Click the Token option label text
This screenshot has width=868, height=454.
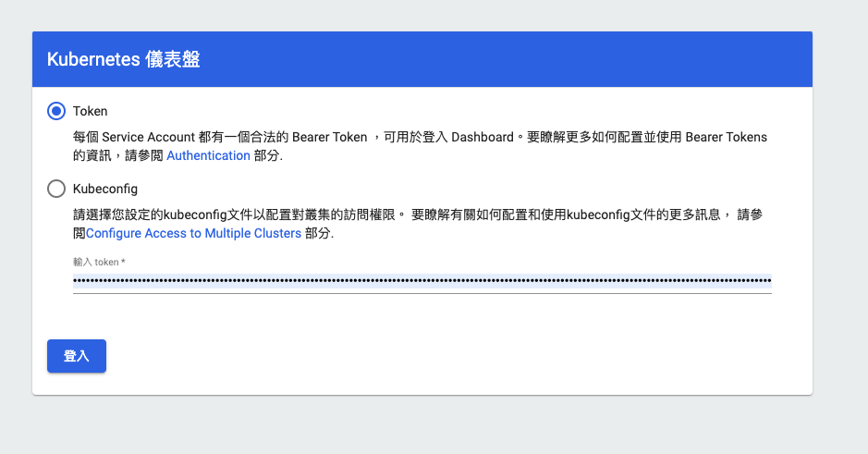(x=91, y=111)
